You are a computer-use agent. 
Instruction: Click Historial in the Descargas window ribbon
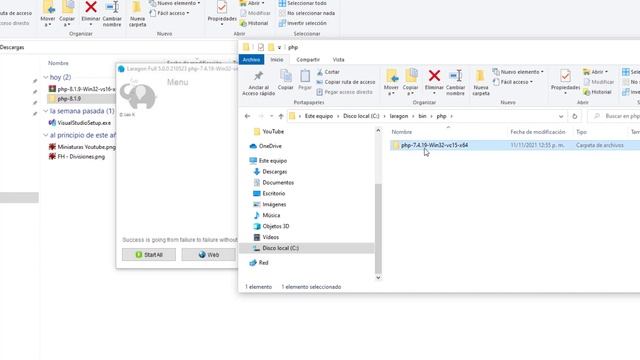(x=254, y=23)
